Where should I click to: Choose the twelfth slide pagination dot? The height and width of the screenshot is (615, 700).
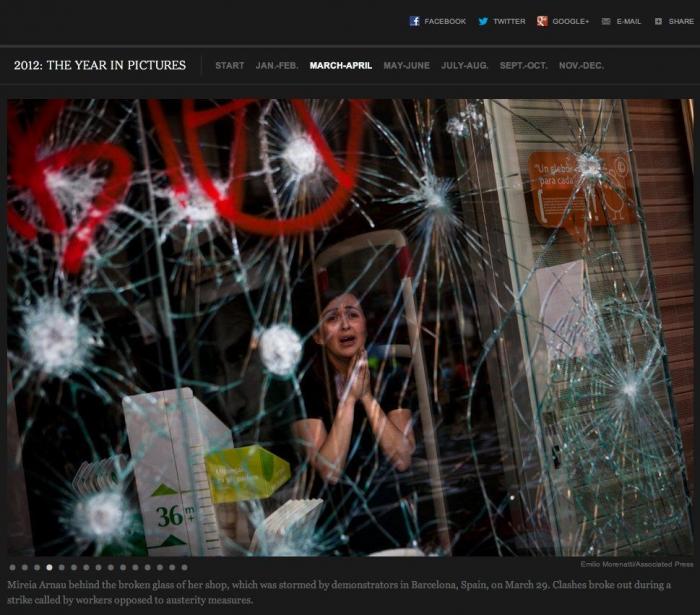(x=147, y=567)
